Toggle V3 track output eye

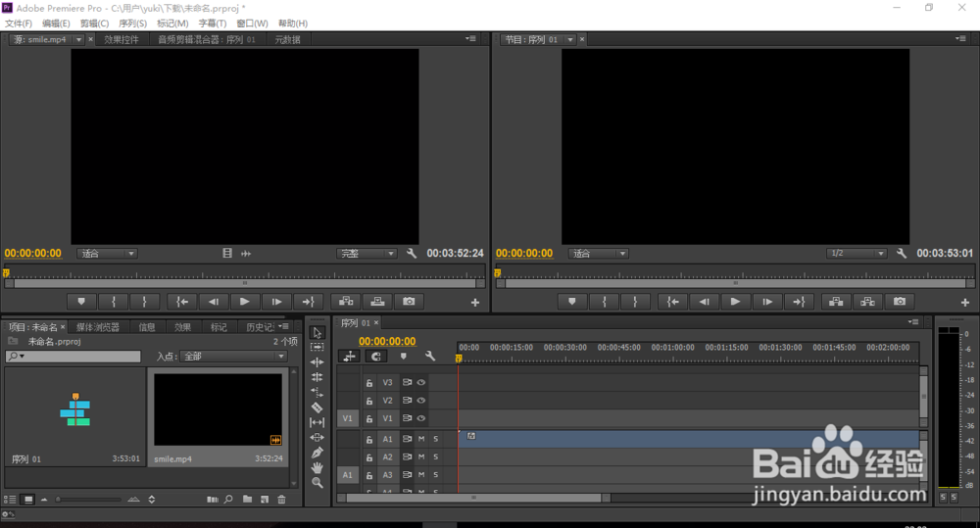tap(421, 382)
